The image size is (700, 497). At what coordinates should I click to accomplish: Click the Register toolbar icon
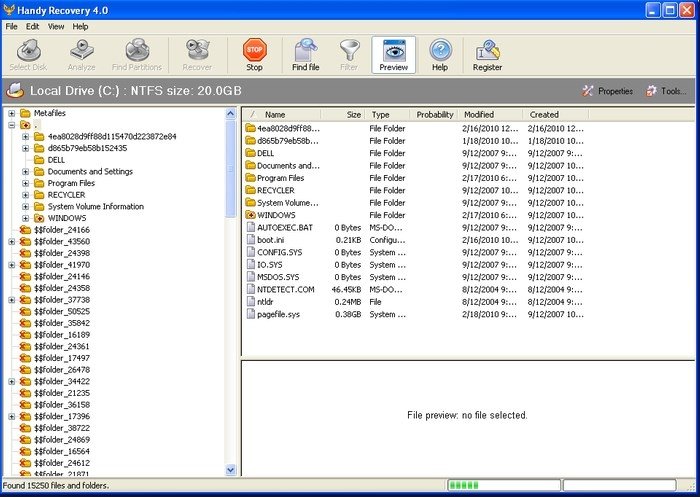487,55
